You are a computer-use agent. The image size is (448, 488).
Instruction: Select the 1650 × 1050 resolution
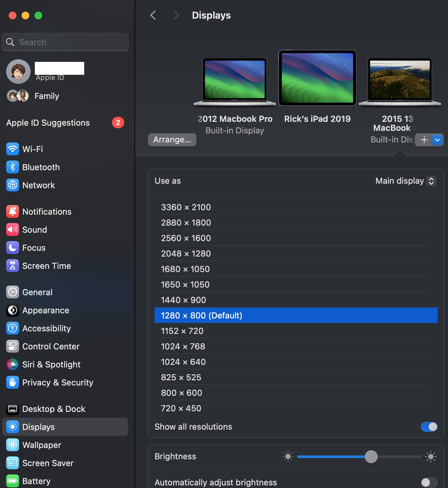point(296,284)
